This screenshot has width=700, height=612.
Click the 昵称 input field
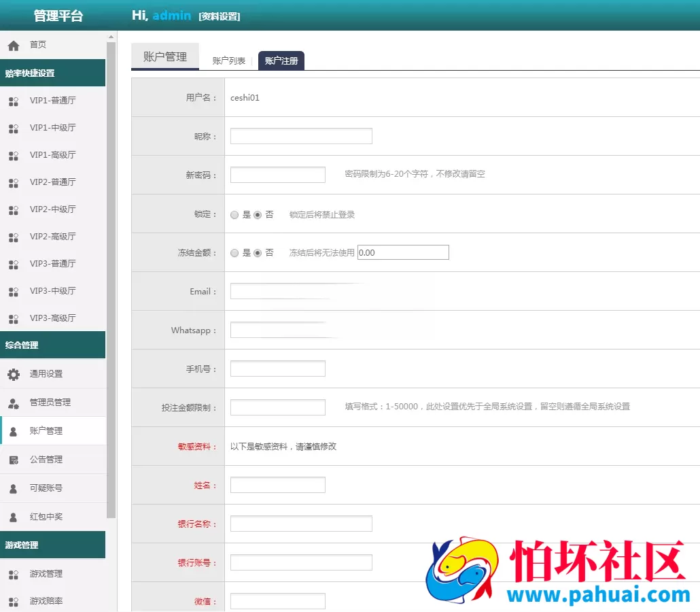[301, 136]
